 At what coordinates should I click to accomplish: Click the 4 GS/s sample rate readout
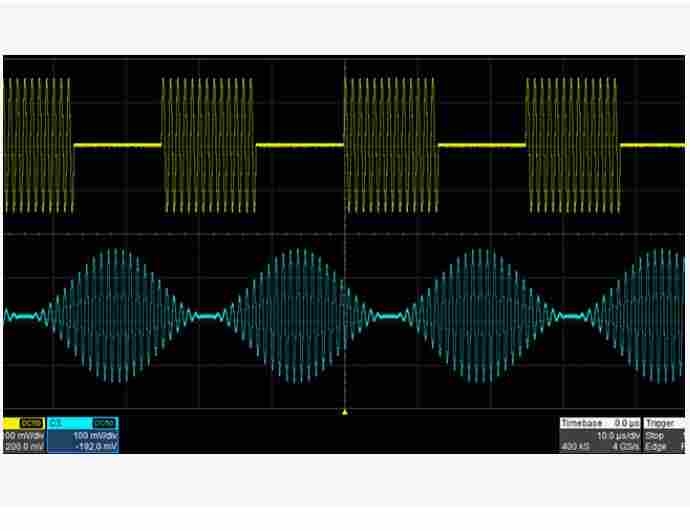(625, 447)
